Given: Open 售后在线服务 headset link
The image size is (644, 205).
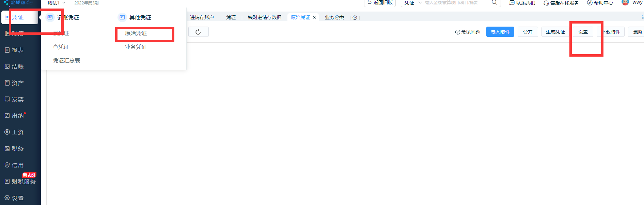Looking at the screenshot, I should click(x=561, y=3).
